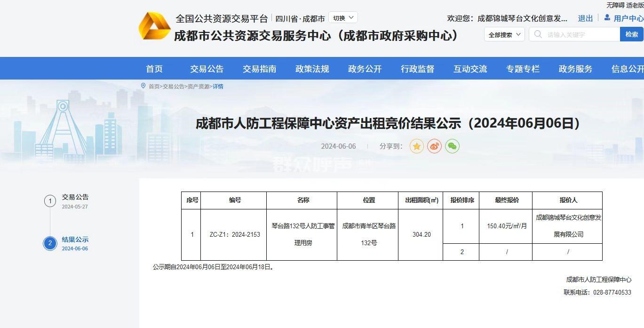Screen dimensions: 644x328
Task: Open the 切换 region dropdown
Action: coord(343,18)
